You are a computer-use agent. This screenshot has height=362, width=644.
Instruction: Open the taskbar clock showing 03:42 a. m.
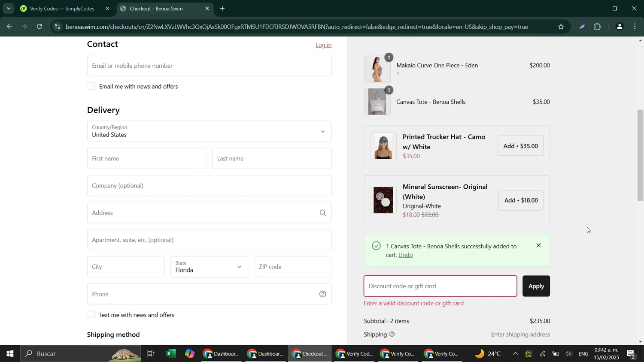(607, 354)
